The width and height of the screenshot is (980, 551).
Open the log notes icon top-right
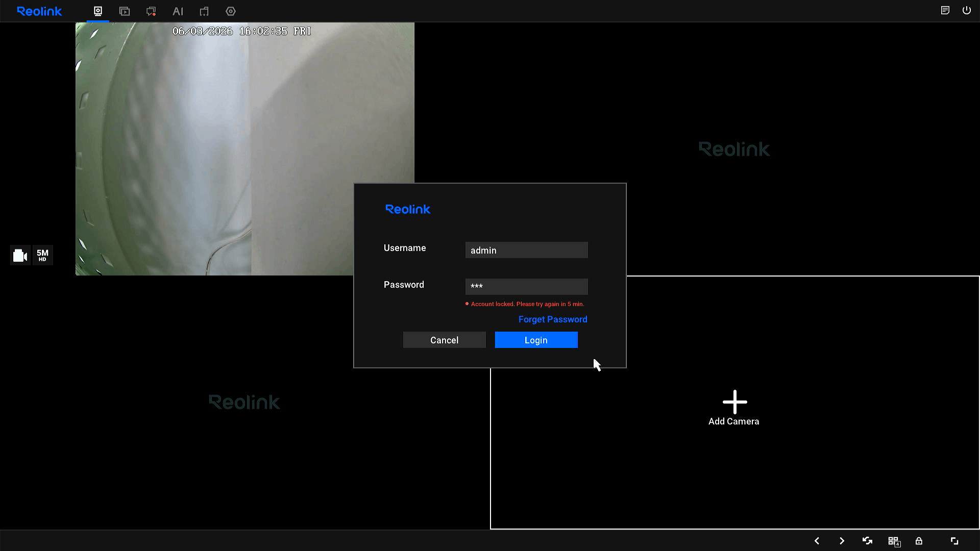pyautogui.click(x=945, y=10)
